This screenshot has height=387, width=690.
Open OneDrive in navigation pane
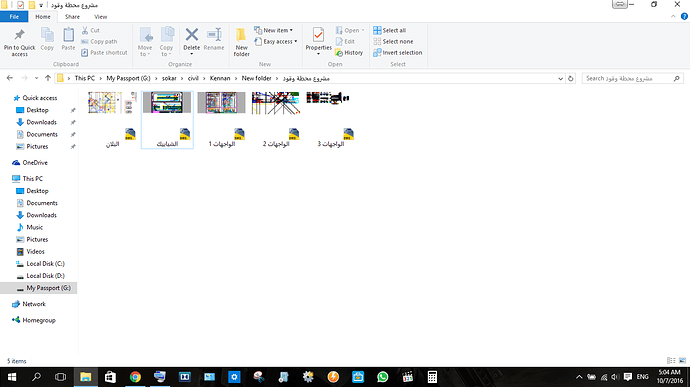pyautogui.click(x=35, y=162)
